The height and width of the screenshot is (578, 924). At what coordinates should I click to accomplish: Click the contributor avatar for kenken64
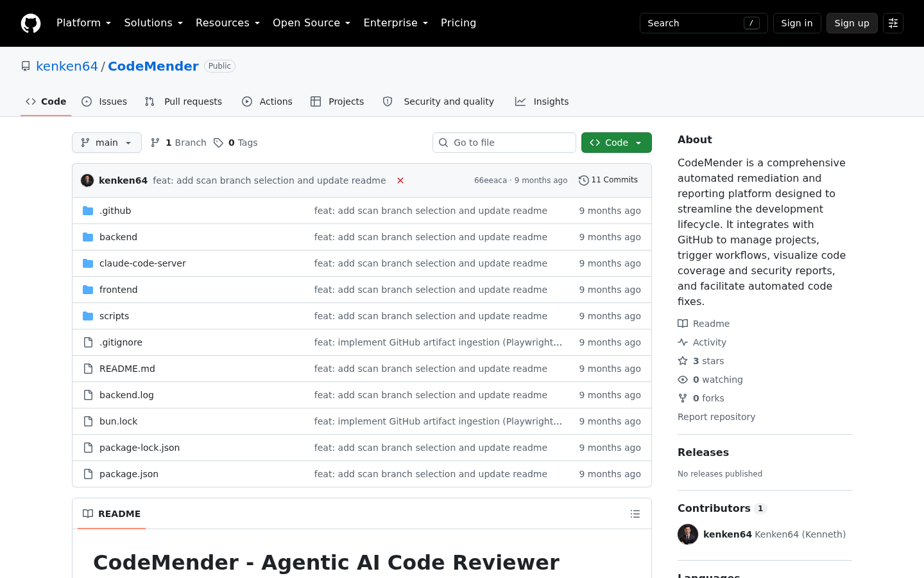tap(688, 534)
